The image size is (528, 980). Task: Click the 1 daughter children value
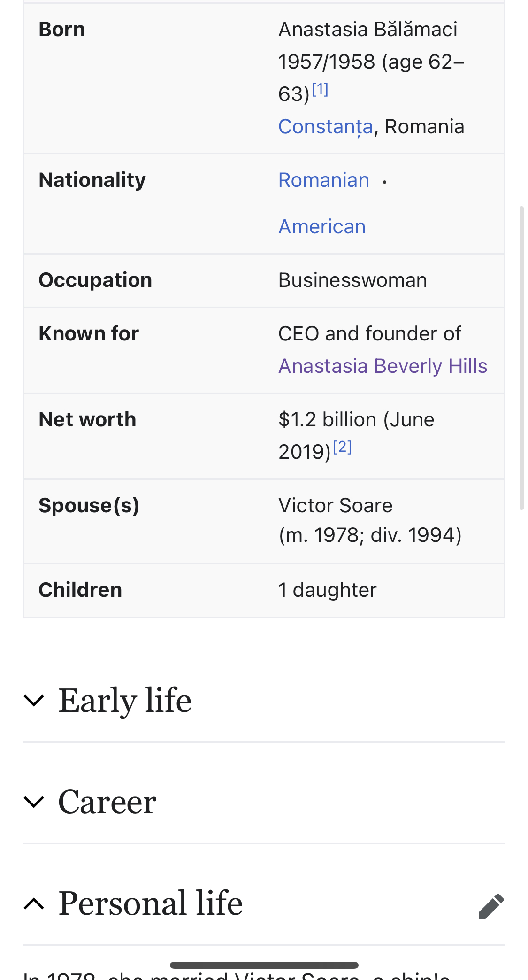point(327,590)
